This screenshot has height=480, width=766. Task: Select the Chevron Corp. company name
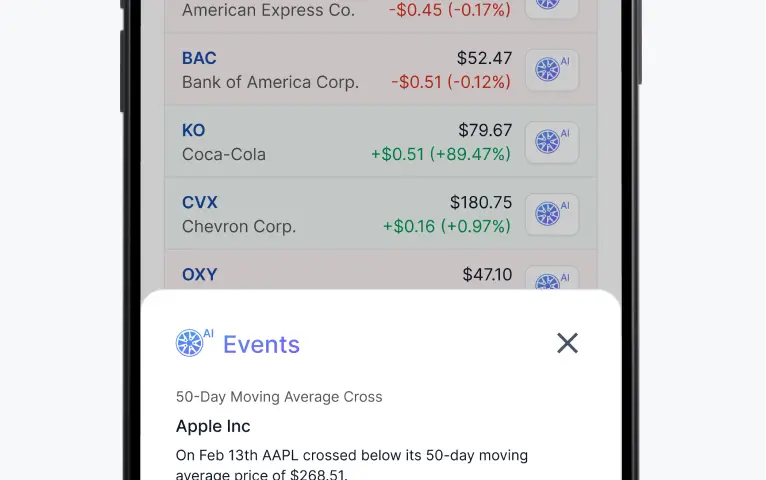(x=239, y=227)
